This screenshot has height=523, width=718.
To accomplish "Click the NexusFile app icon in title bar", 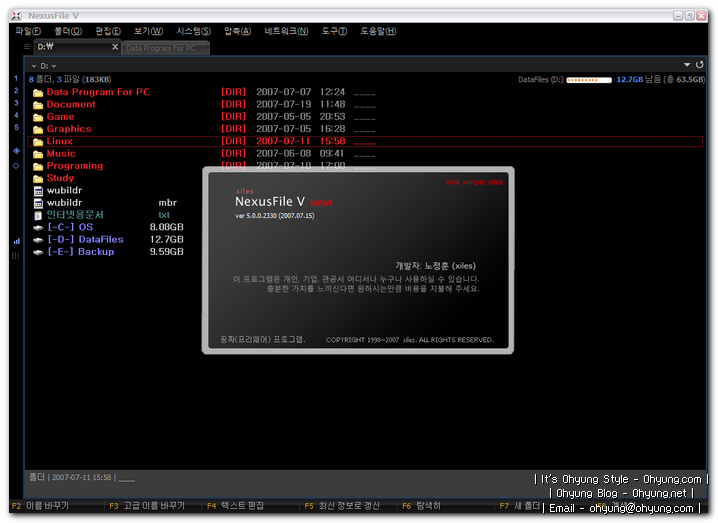I will point(16,16).
